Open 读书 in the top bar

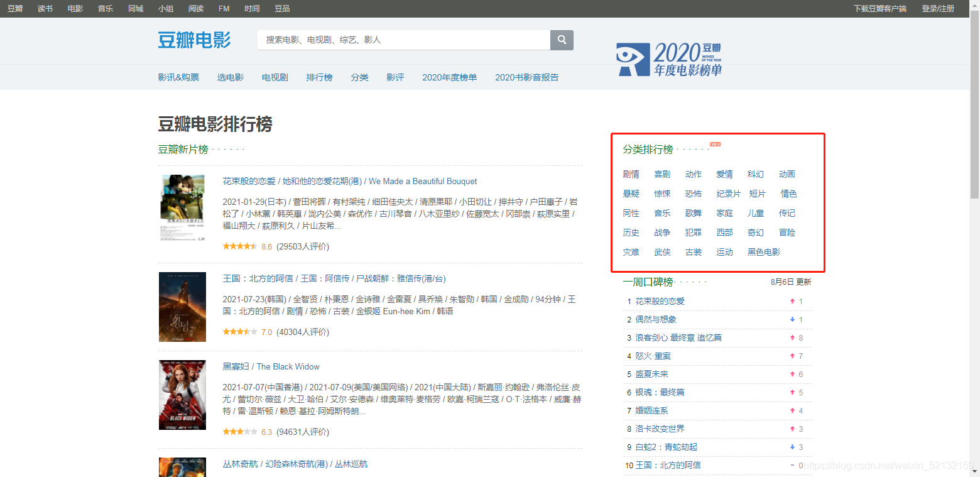45,9
